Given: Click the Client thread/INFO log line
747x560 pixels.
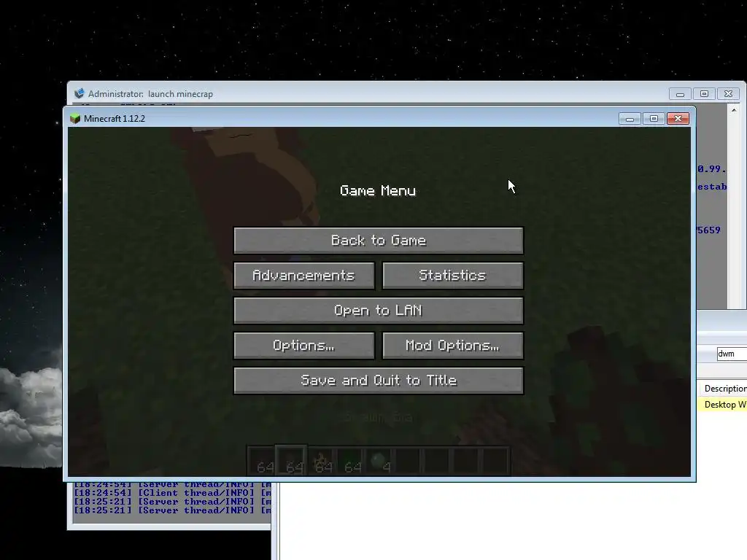Looking at the screenshot, I should tap(172, 493).
